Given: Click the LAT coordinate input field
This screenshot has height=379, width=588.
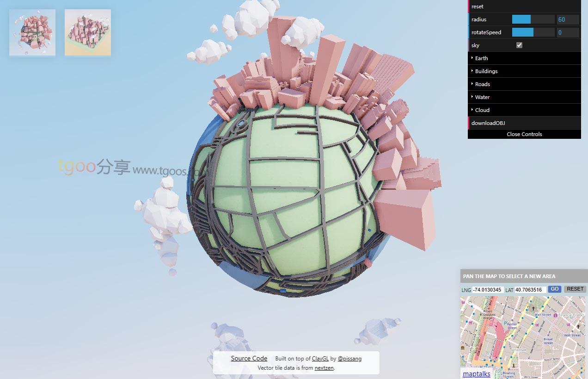Looking at the screenshot, I should (530, 290).
